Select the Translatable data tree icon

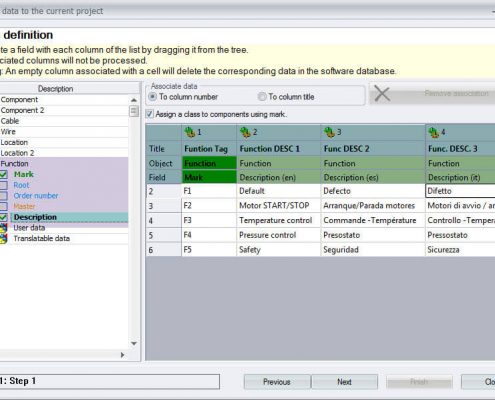3,239
